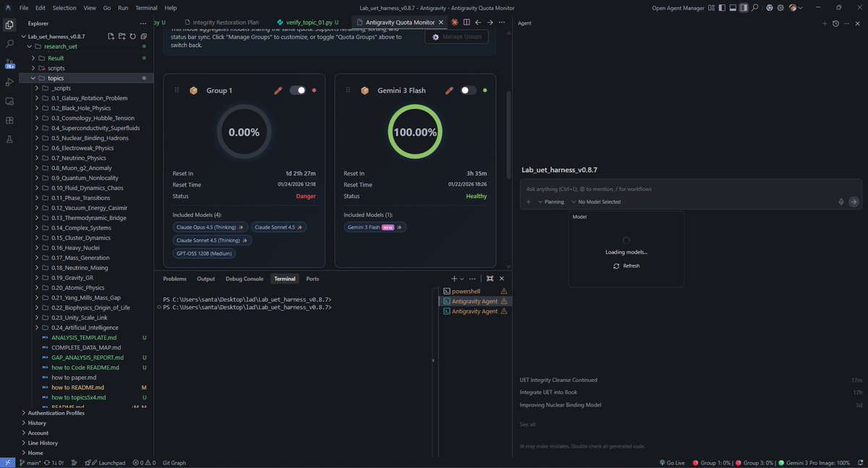Open the Search view in the activity bar

click(x=9, y=44)
